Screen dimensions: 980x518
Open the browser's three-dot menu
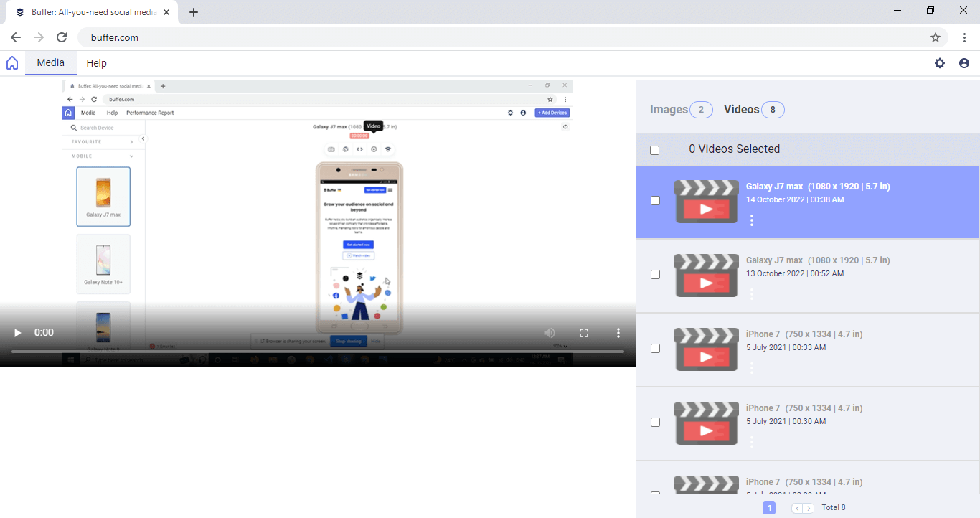965,37
